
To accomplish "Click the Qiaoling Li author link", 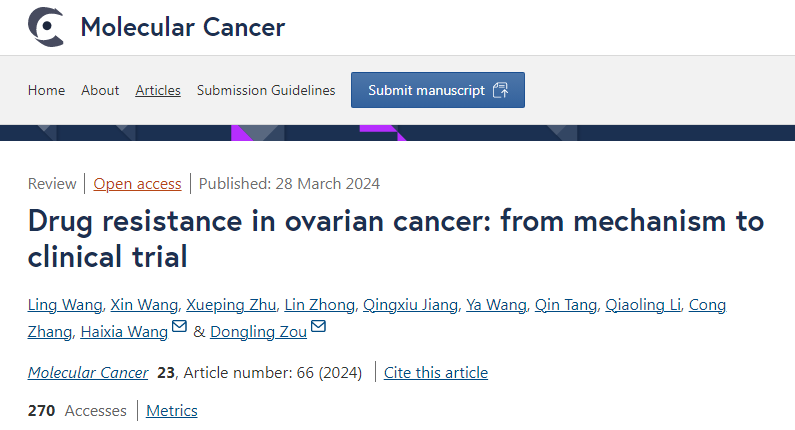I will [x=643, y=305].
